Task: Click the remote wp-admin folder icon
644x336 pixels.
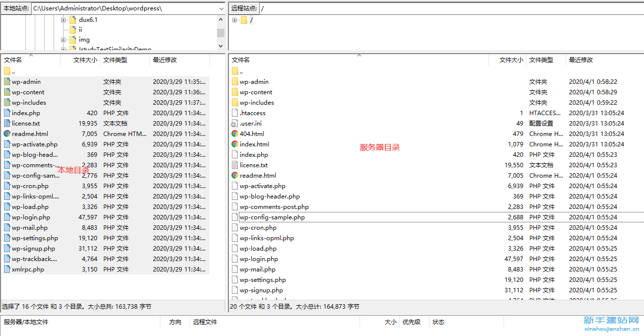Action: (x=235, y=81)
